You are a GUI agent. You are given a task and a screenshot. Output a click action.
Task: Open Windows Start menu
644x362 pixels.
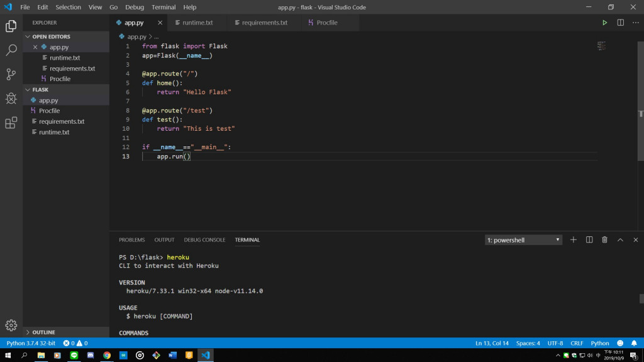[x=8, y=355]
